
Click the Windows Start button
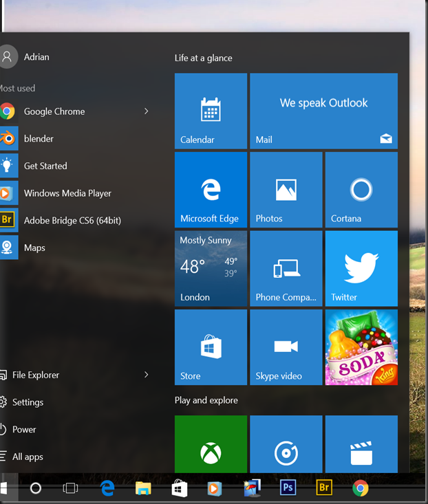click(x=5, y=488)
